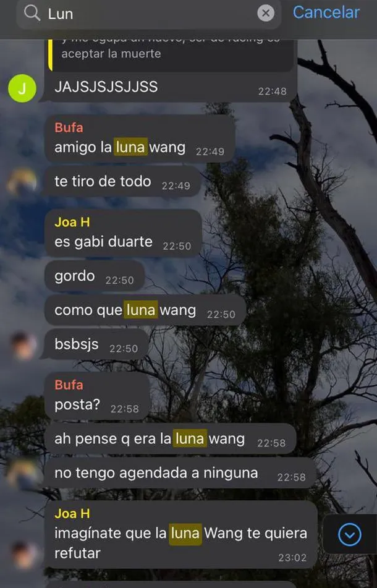Clear the search field with the X icon
377x588 pixels.
point(265,13)
